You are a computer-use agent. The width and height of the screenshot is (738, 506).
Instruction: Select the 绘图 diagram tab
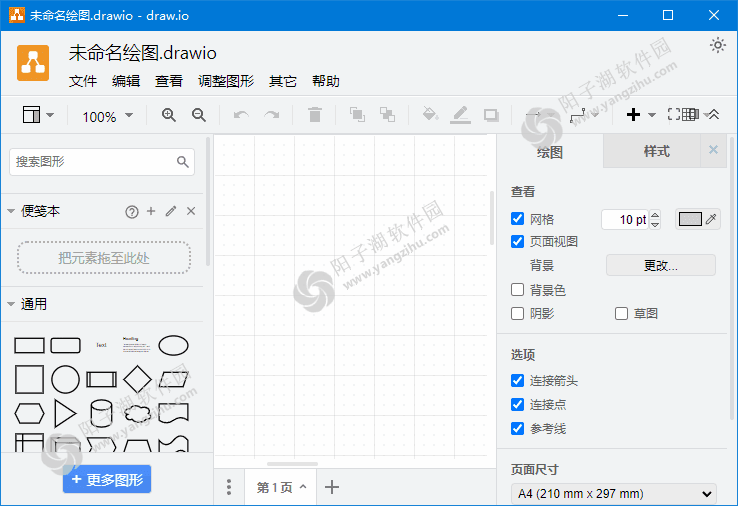tap(550, 152)
